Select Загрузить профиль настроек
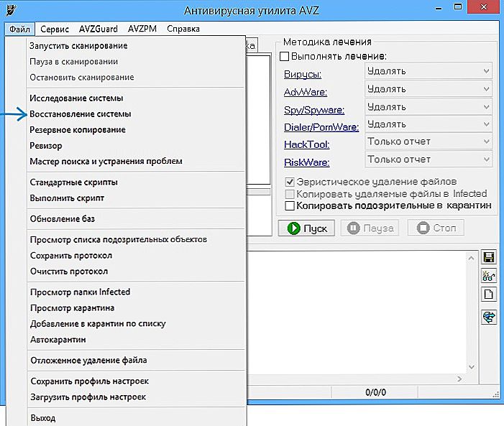This screenshot has width=504, height=426. pos(136,397)
